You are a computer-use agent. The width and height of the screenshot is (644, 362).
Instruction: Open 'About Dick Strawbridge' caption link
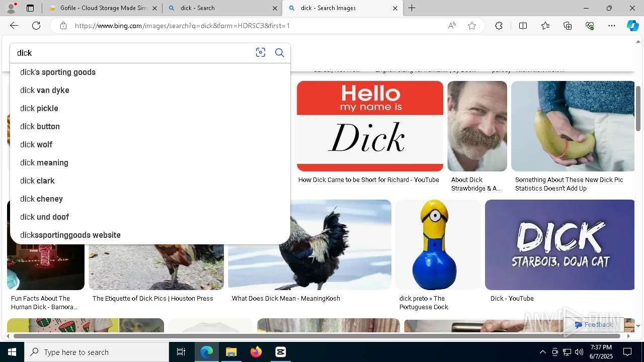click(x=476, y=184)
